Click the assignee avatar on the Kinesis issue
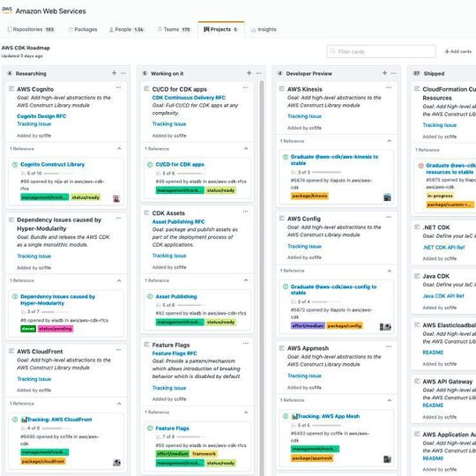This screenshot has width=476, height=476. pos(387,197)
